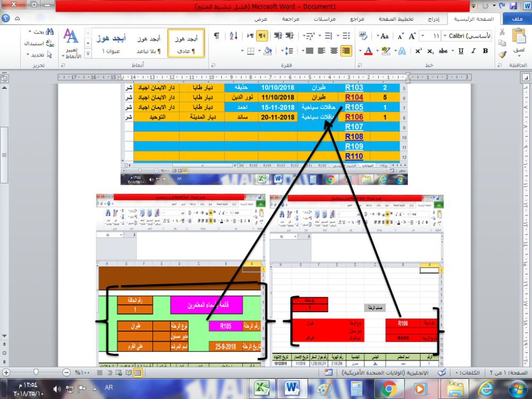Open Excel from the taskbar
Screen dimensions: 532x399
pyautogui.click(x=262, y=388)
